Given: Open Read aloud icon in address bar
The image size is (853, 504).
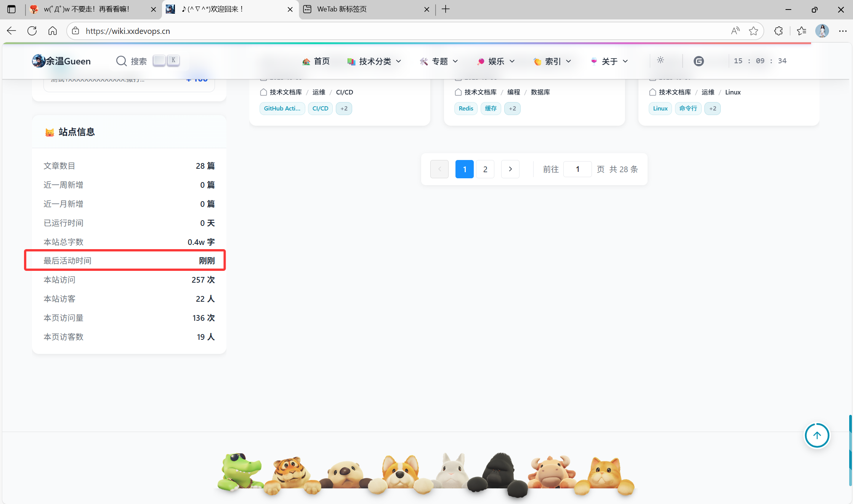Looking at the screenshot, I should 735,31.
